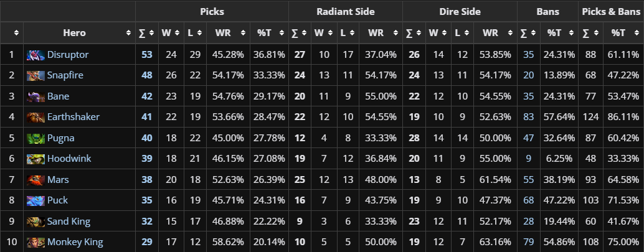The width and height of the screenshot is (644, 252).
Task: Click the Hoodwink hero icon
Action: (36, 159)
